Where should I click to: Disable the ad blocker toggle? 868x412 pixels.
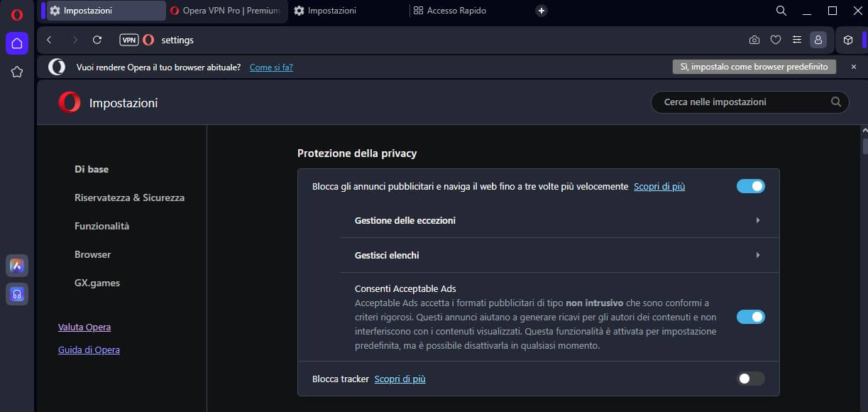point(751,186)
